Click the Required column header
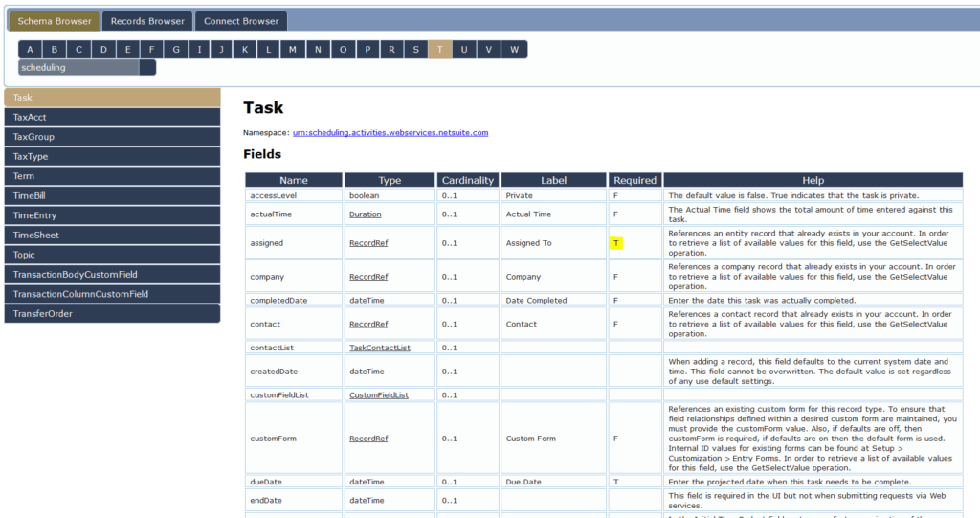Image resolution: width=980 pixels, height=518 pixels. (x=635, y=180)
